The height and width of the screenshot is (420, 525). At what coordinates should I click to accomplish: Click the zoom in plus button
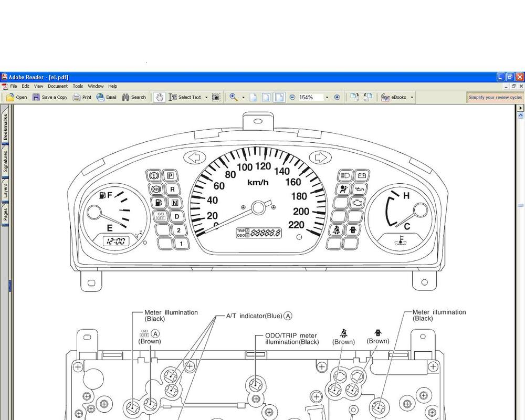click(337, 97)
